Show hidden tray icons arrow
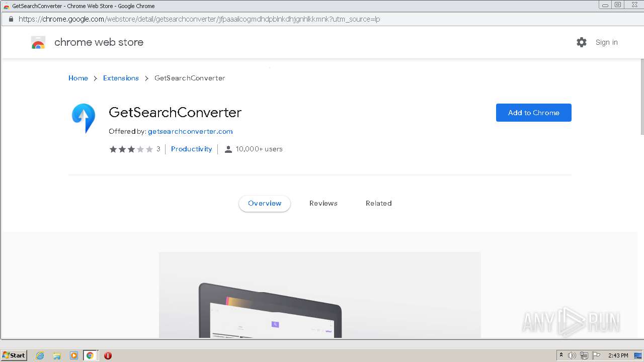Viewport: 644px width, 362px height. (561, 355)
